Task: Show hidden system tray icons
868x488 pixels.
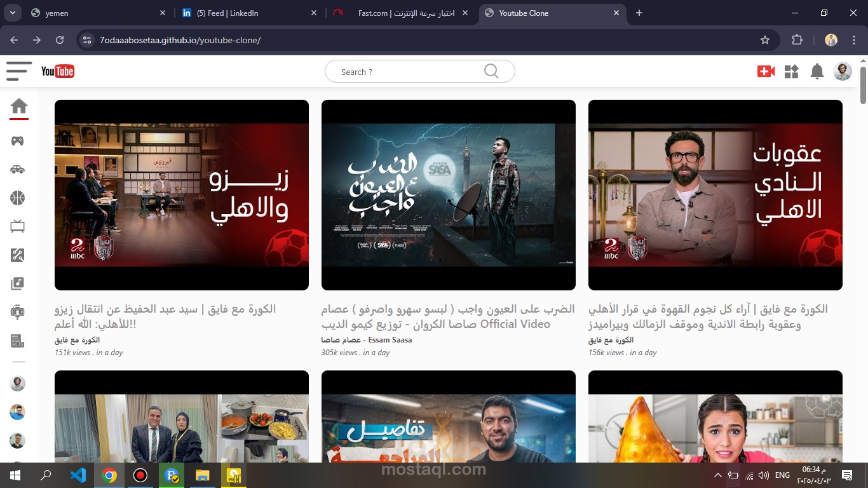Action: [718, 475]
